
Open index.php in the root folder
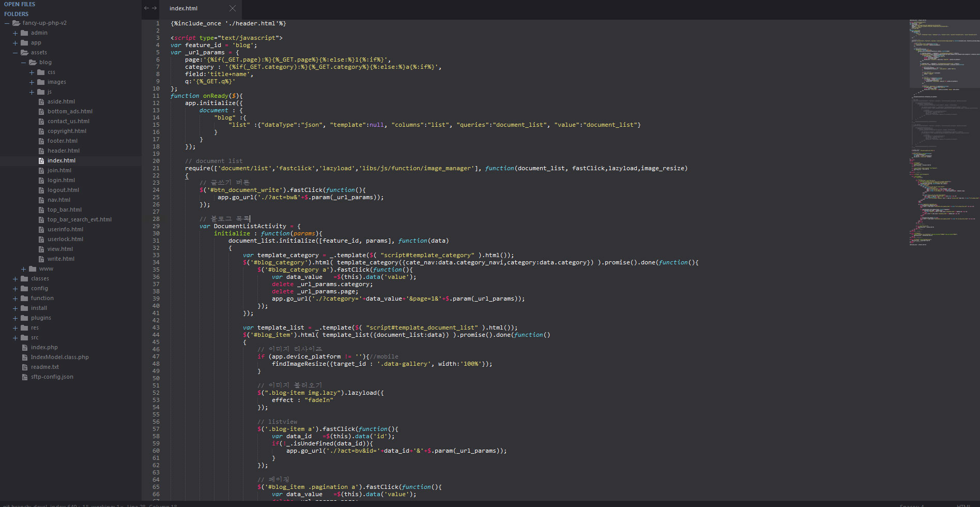click(44, 347)
